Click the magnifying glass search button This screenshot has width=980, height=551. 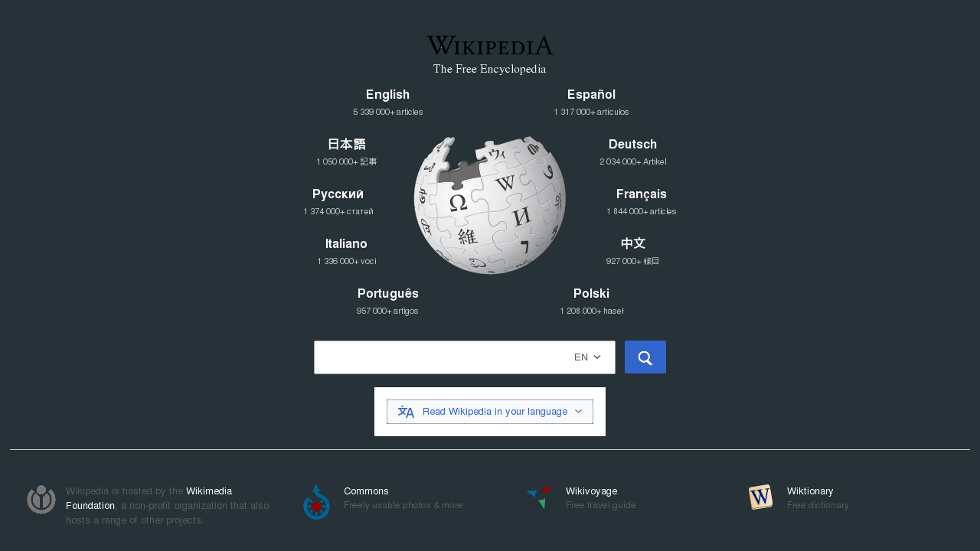click(x=645, y=357)
